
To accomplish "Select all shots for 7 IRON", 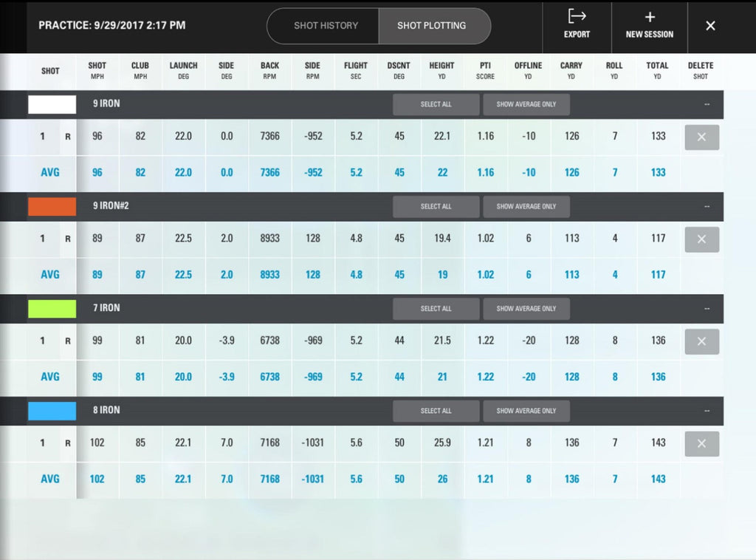I will coord(436,309).
